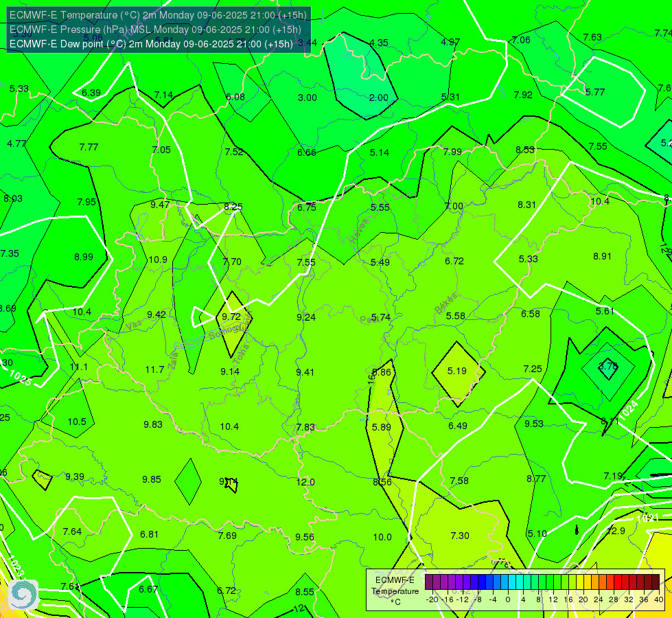Click the 7.64 value inside white contour
The image size is (672, 618).
[x=72, y=531]
